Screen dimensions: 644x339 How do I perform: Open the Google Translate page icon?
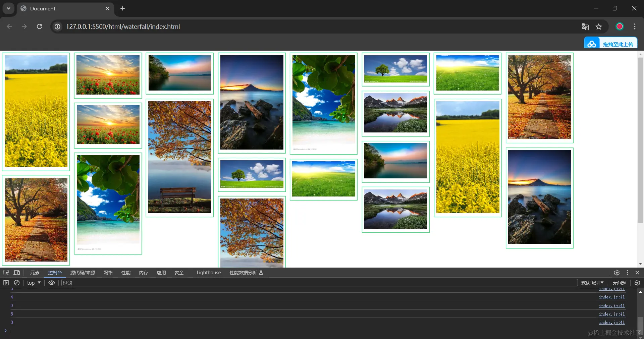pos(585,26)
